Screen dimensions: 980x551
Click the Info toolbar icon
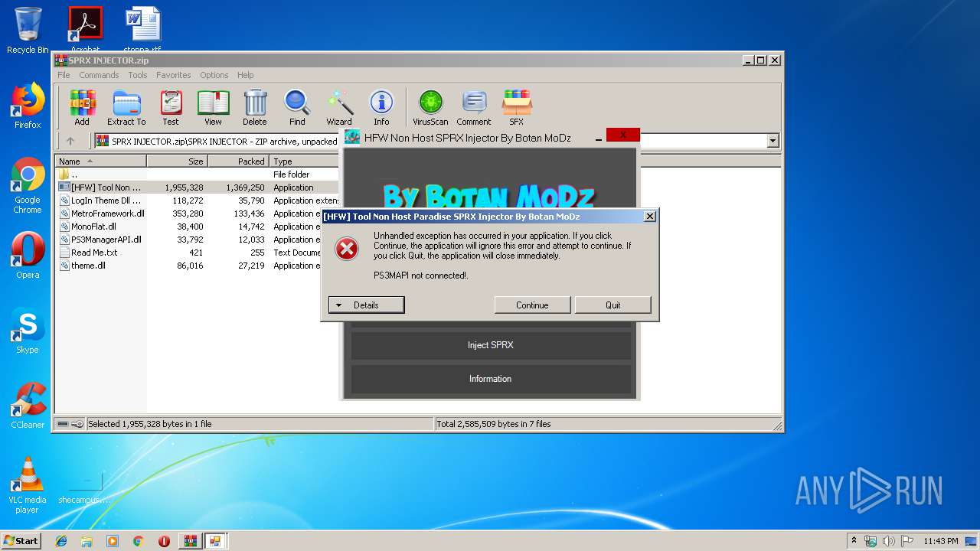pos(381,107)
